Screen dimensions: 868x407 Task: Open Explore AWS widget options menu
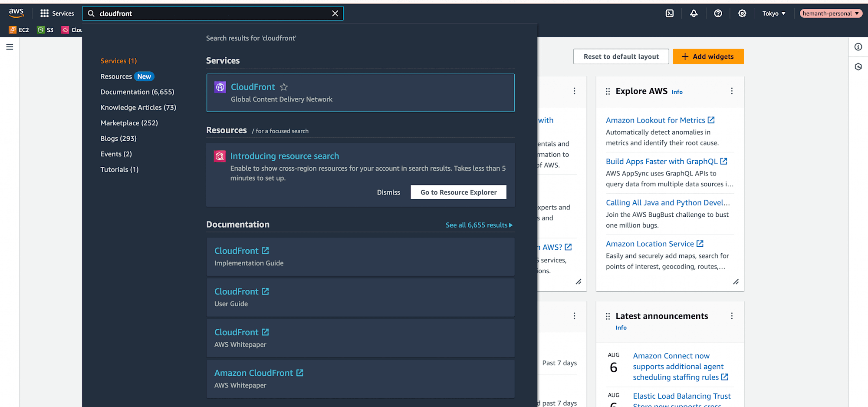tap(732, 91)
